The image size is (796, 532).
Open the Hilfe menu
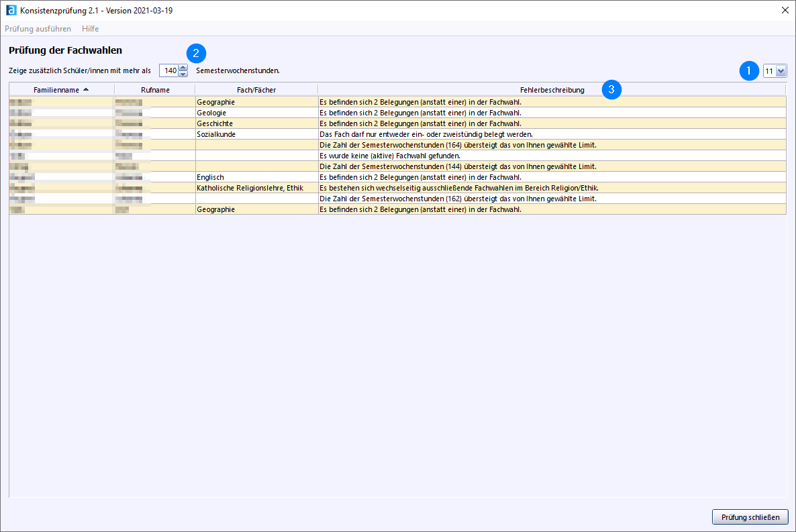(x=91, y=29)
